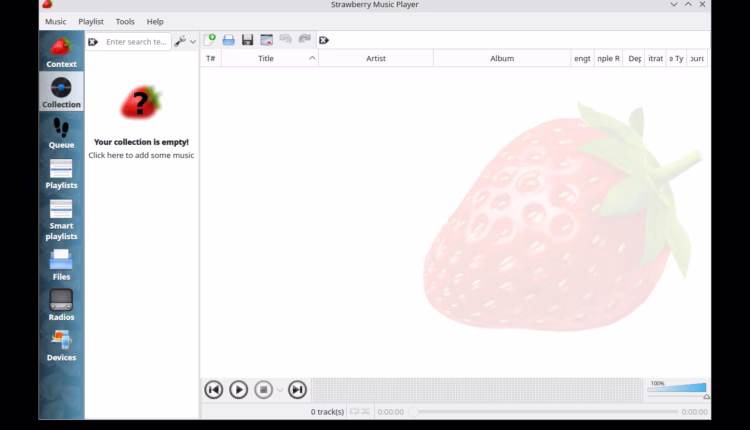Click the empty collection strawberry icon
750x430 pixels.
[141, 102]
